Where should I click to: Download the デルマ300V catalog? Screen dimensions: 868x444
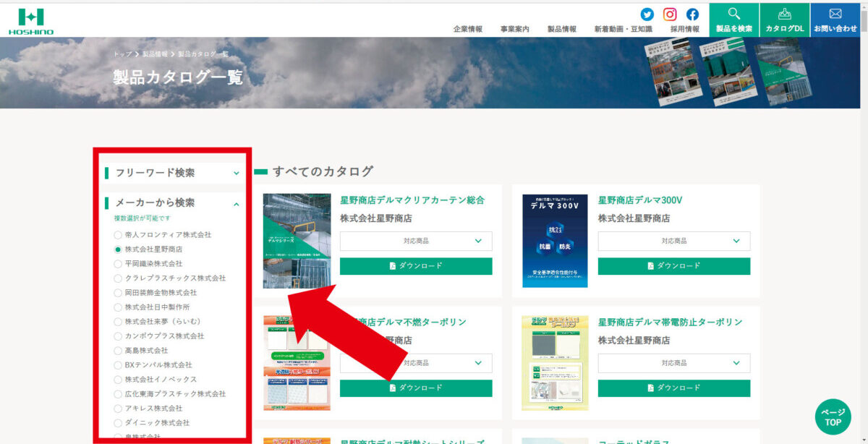click(x=674, y=266)
